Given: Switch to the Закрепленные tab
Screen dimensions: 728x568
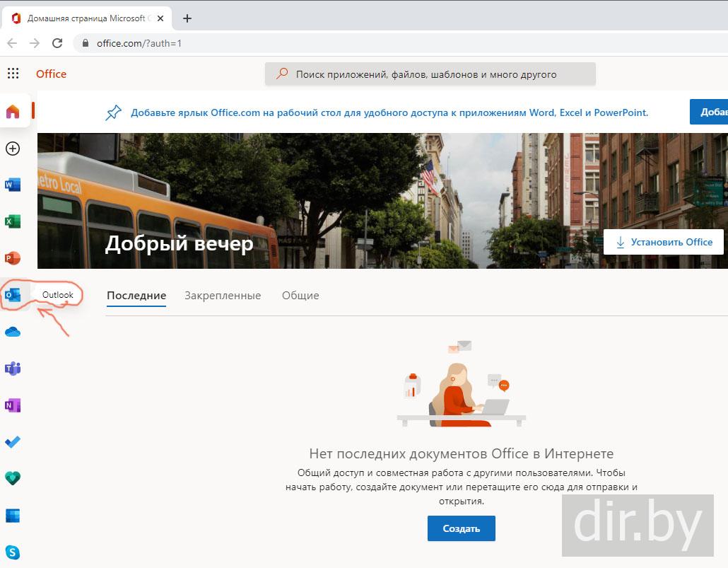Looking at the screenshot, I should pyautogui.click(x=223, y=296).
